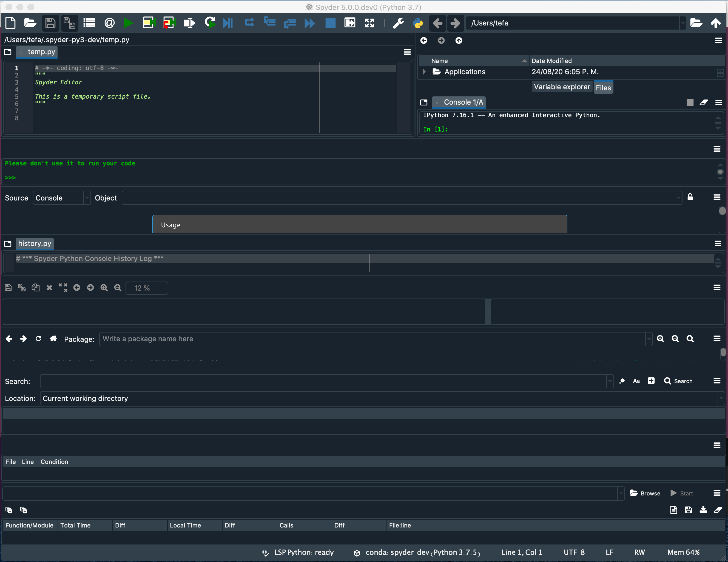
Task: Create a new file
Action: tap(10, 23)
